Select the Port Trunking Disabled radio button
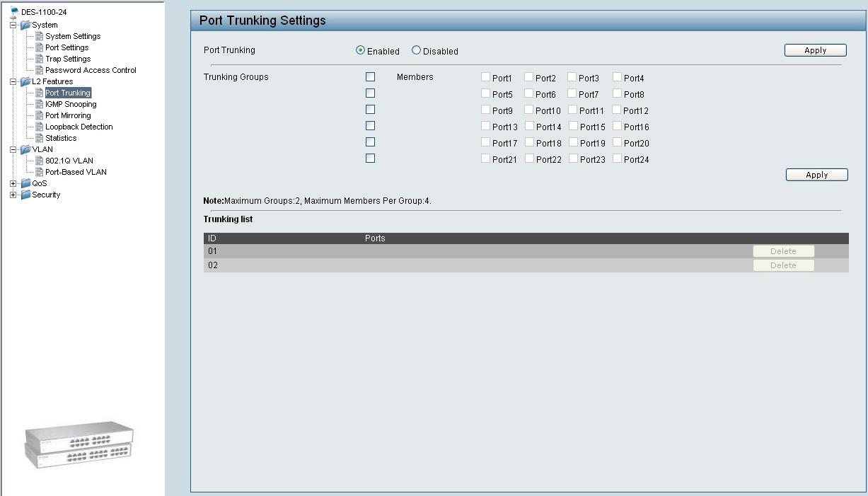This screenshot has width=868, height=496. tap(416, 50)
